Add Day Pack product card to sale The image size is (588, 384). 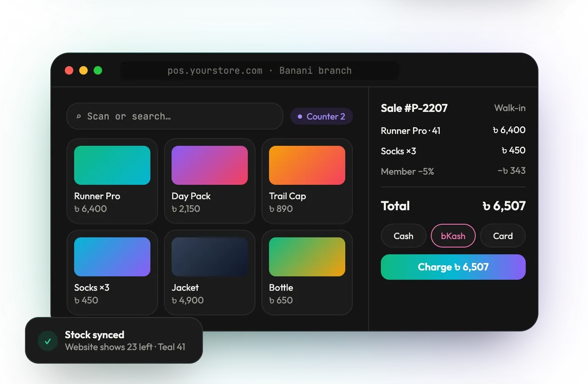point(210,181)
